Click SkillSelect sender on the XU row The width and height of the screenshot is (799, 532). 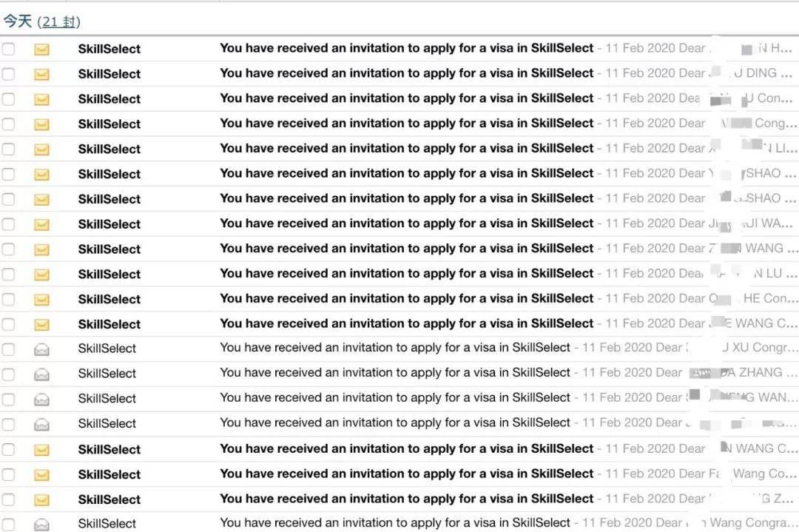pyautogui.click(x=107, y=349)
